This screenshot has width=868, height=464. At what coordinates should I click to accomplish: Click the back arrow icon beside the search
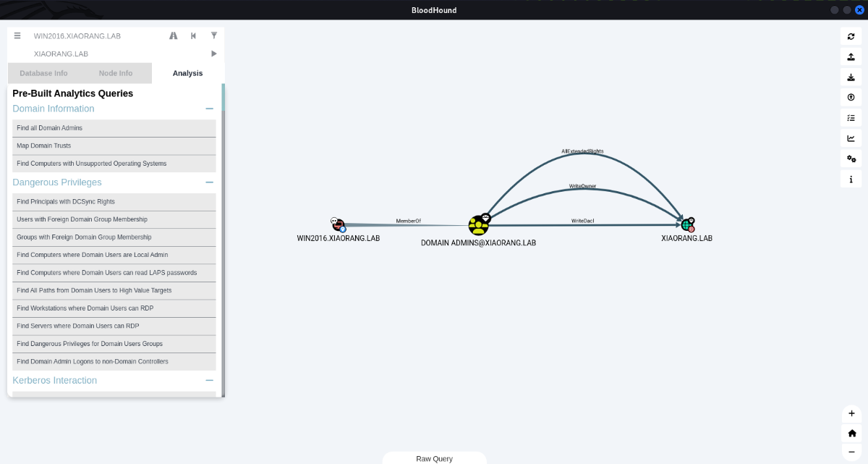pos(193,35)
